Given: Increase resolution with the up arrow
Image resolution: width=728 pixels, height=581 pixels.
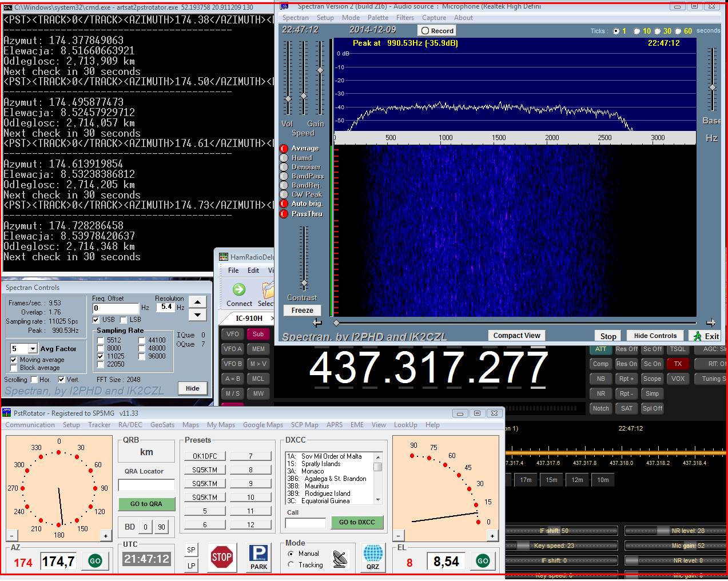Looking at the screenshot, I should [197, 302].
